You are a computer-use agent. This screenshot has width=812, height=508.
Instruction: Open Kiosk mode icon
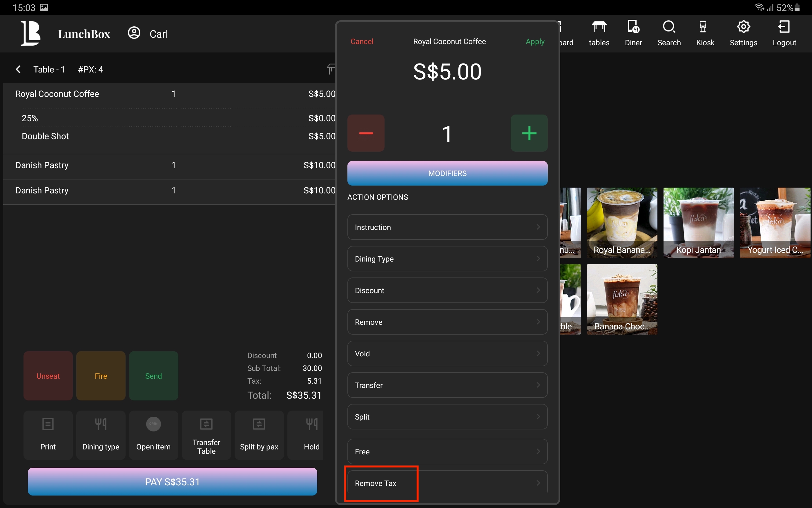(703, 27)
